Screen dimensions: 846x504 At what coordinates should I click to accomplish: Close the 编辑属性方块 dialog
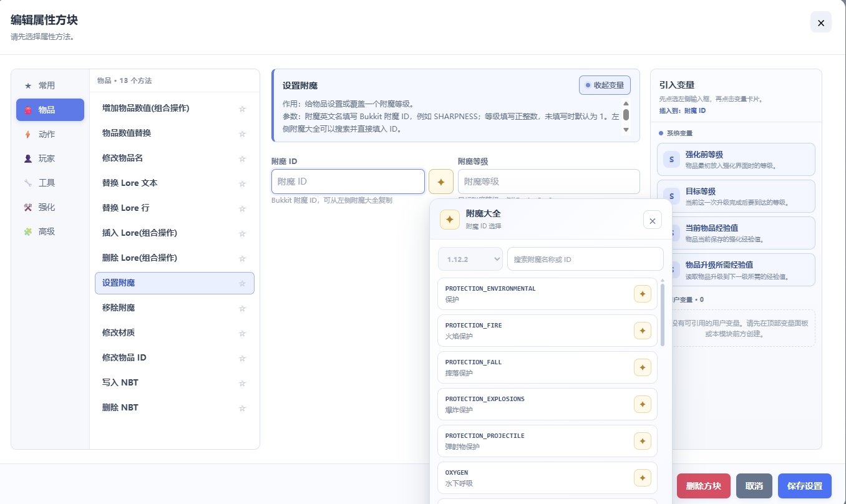coord(821,22)
